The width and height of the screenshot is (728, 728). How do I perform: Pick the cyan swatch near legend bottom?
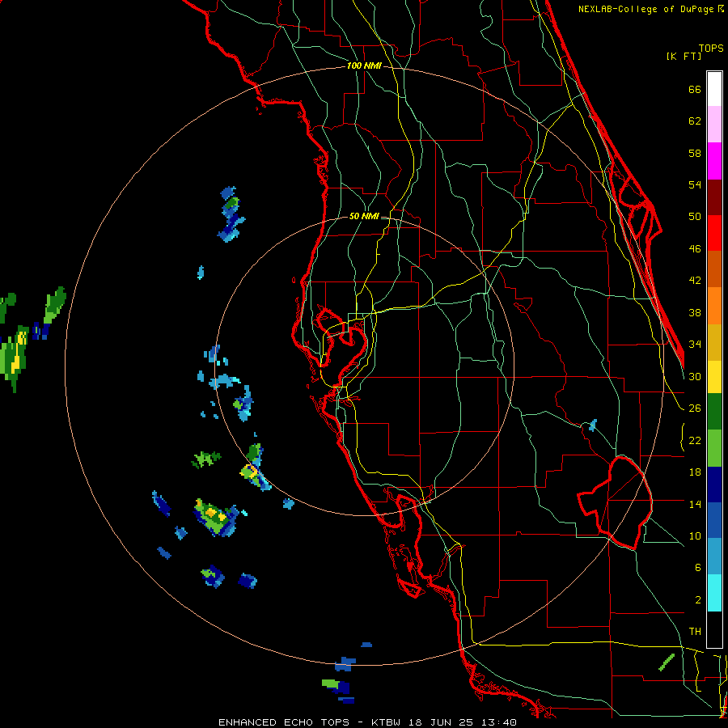[x=714, y=593]
